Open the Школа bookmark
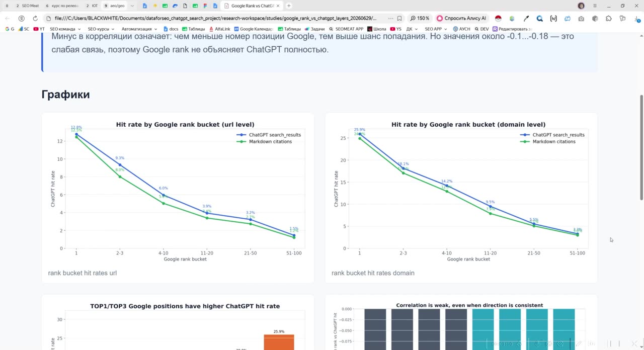The height and width of the screenshot is (350, 644). (x=377, y=29)
